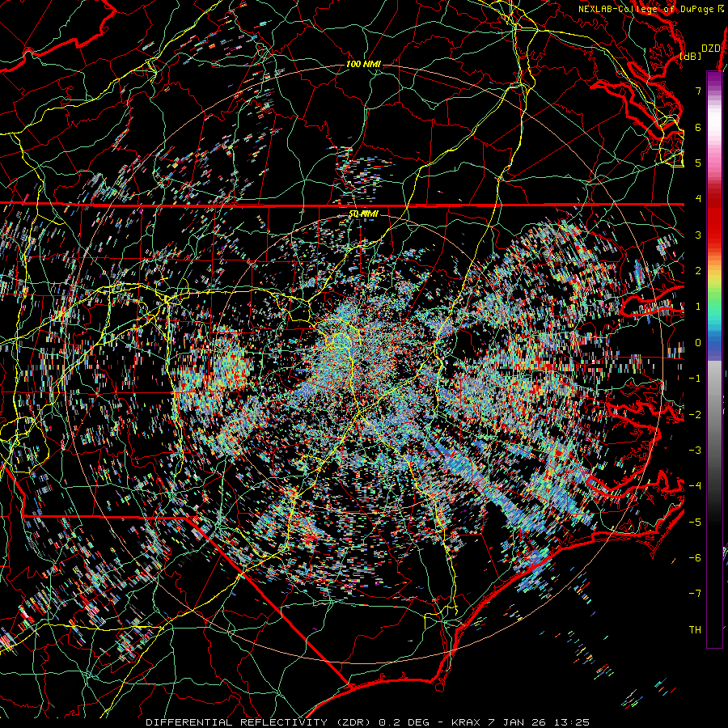Click the -1 value on the color scale
The width and height of the screenshot is (728, 728).
pyautogui.click(x=695, y=379)
